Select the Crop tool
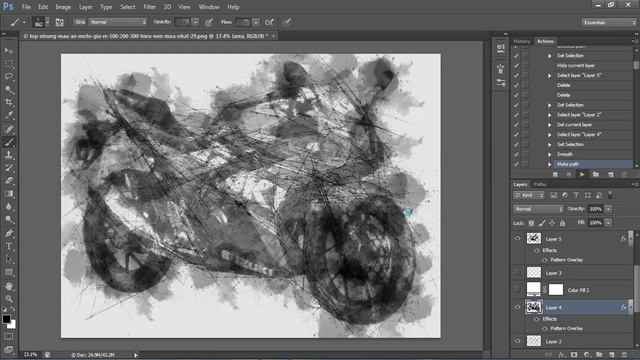The height and width of the screenshot is (360, 640). (9, 102)
